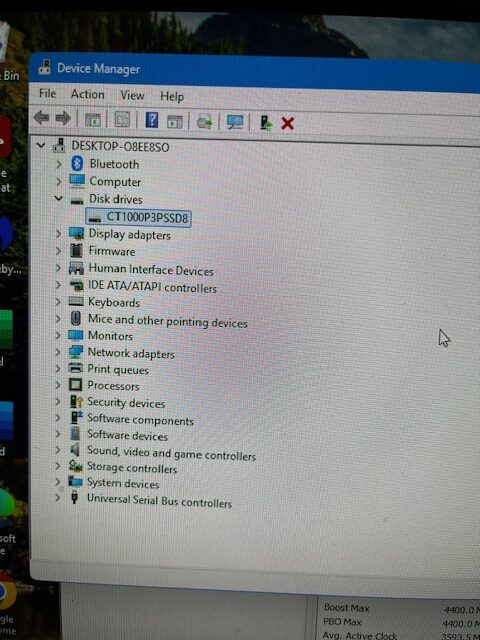This screenshot has width=480, height=640.
Task: Expand the Network adapters arrow
Action: coord(58,352)
